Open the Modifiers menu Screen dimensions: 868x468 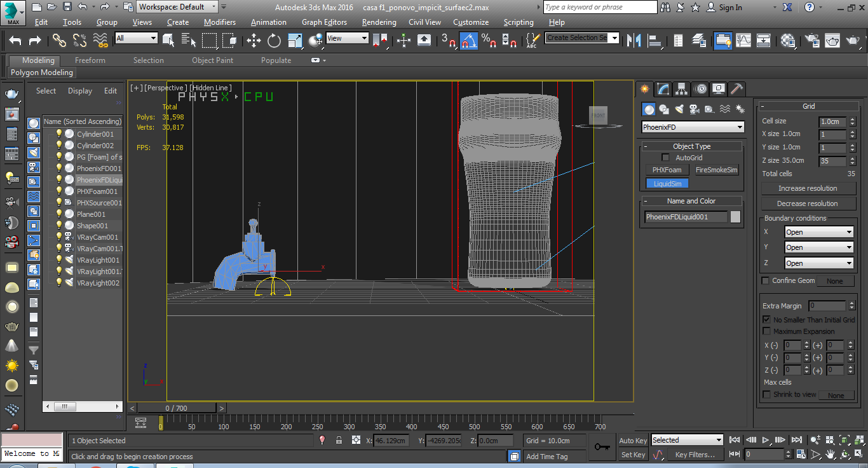220,22
